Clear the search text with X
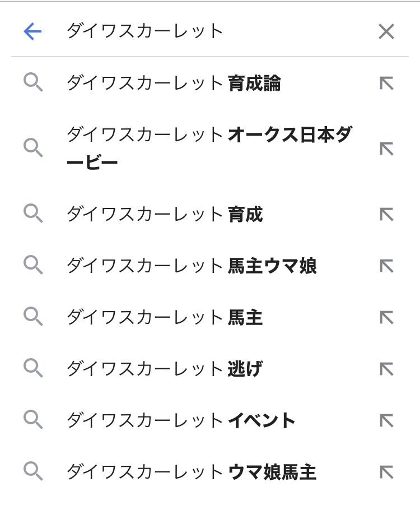This screenshot has height=519, width=420. pyautogui.click(x=386, y=31)
